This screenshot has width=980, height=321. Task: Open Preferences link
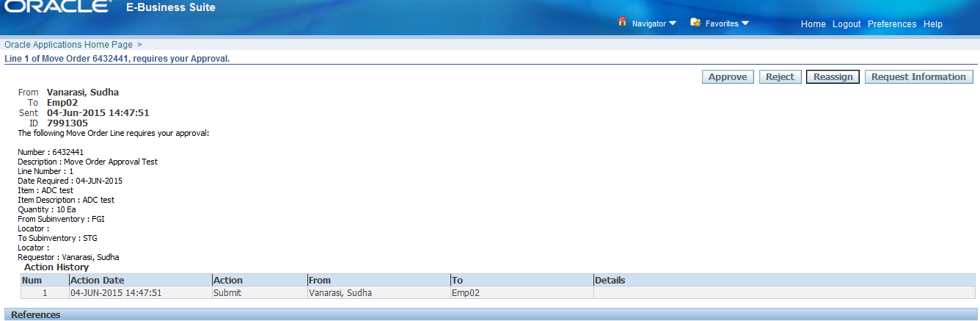892,24
